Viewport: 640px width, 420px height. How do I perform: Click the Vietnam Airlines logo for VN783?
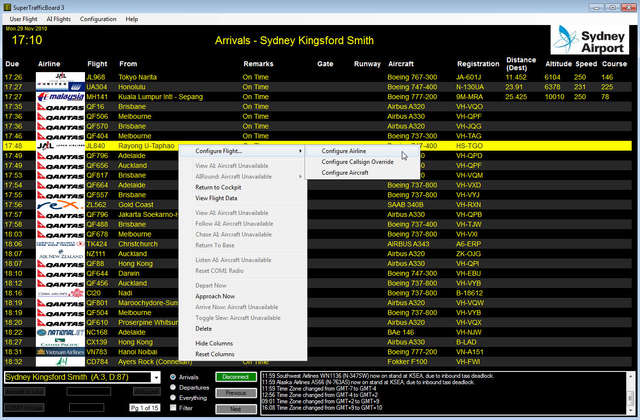(x=60, y=352)
